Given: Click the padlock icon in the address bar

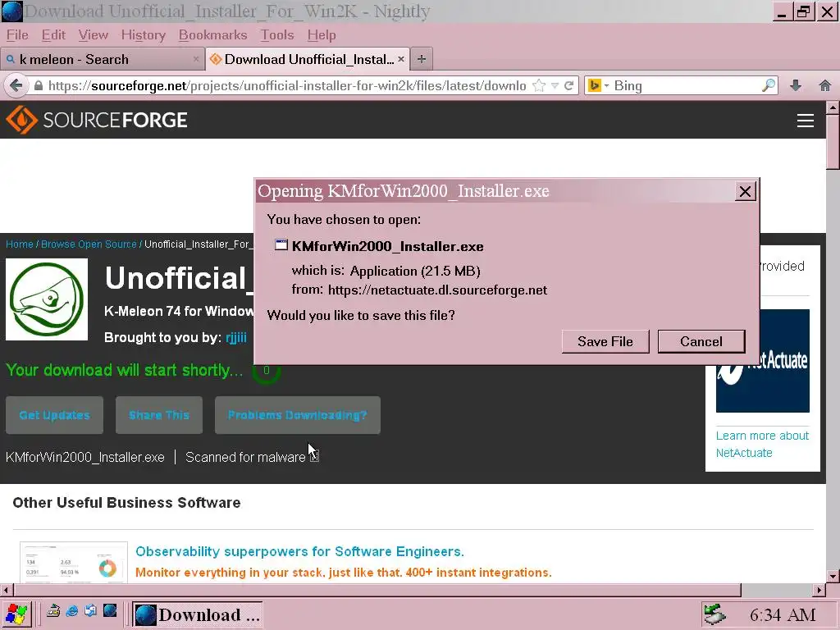Looking at the screenshot, I should click(x=38, y=85).
